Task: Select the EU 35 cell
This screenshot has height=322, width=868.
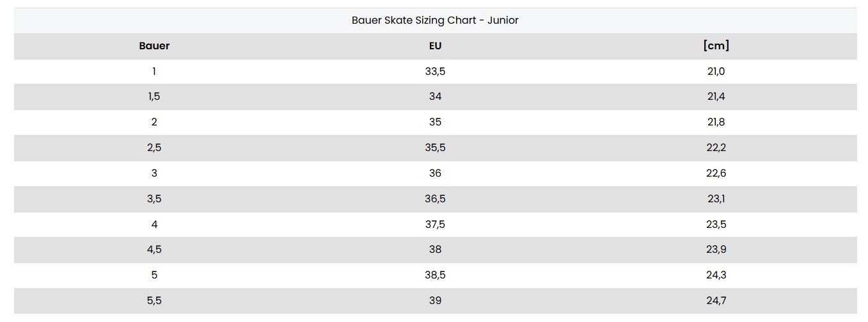Action: (x=435, y=122)
